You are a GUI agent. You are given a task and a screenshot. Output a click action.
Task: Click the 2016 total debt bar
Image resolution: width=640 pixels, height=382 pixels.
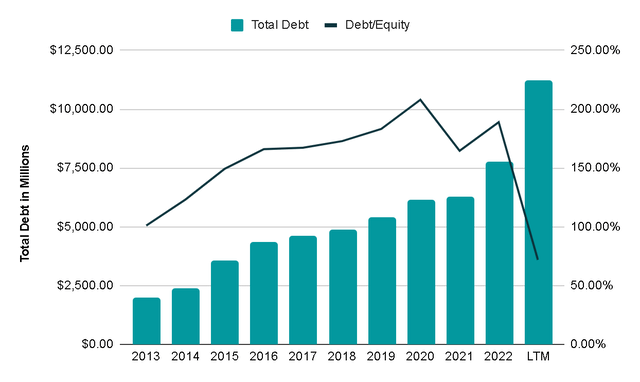[264, 293]
